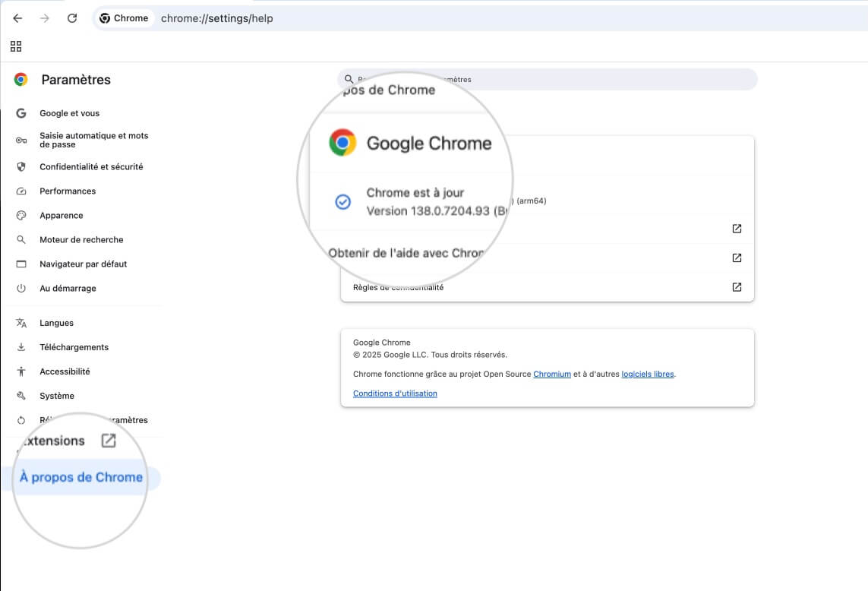Click the blue up-to-date checkmark icon
The image size is (868, 591).
pos(343,201)
